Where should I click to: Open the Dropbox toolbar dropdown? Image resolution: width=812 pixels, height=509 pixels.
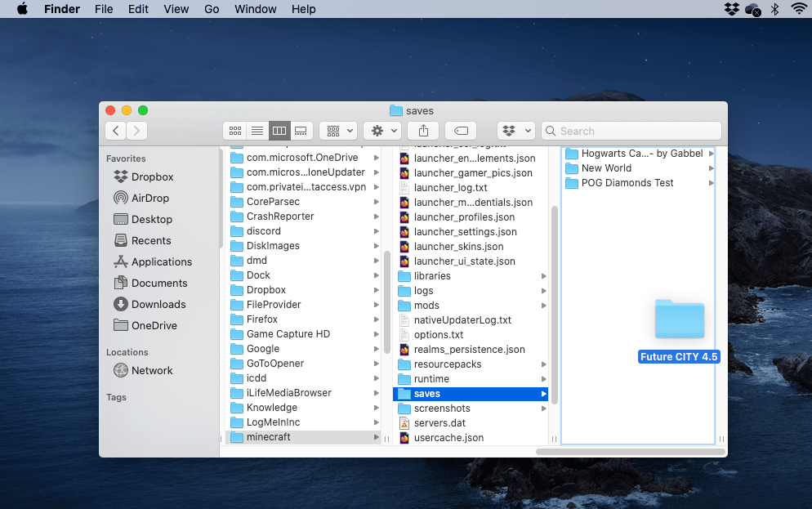click(x=516, y=131)
